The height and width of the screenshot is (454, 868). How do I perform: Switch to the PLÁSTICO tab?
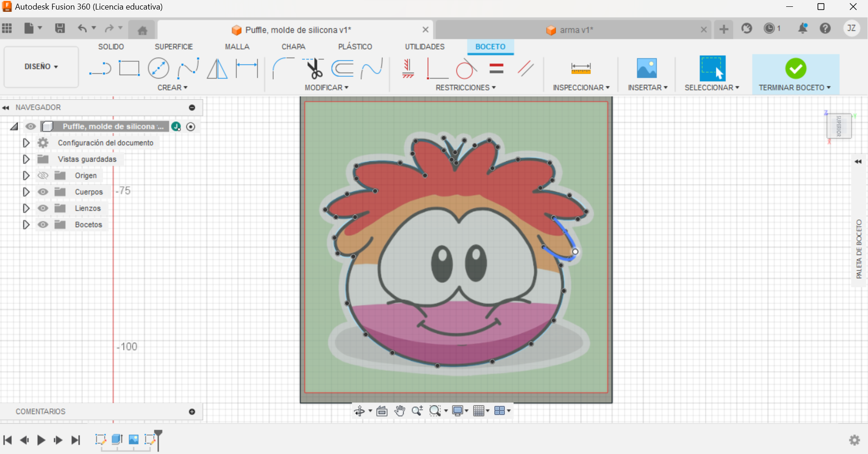pos(355,47)
